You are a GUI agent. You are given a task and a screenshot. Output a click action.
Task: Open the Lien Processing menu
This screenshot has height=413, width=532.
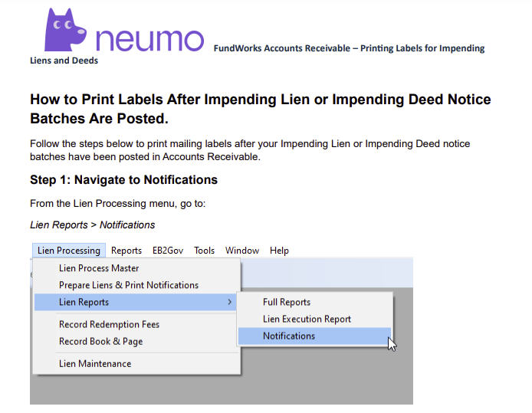click(69, 251)
